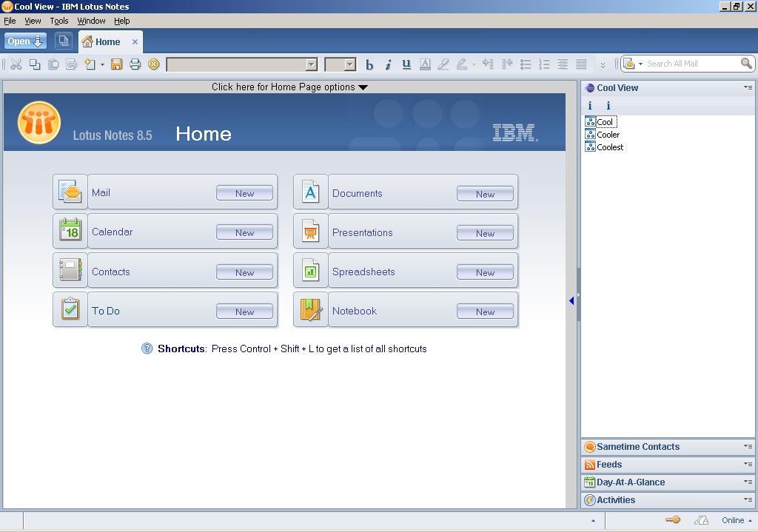Click the Save floppy disk icon
Viewport: 758px width, 532px height.
(116, 64)
